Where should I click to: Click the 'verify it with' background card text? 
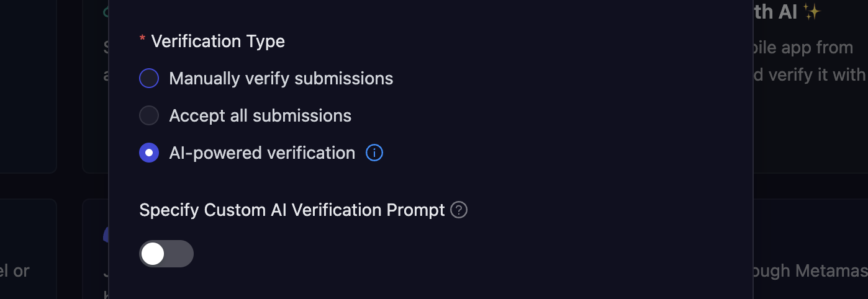coord(810,75)
